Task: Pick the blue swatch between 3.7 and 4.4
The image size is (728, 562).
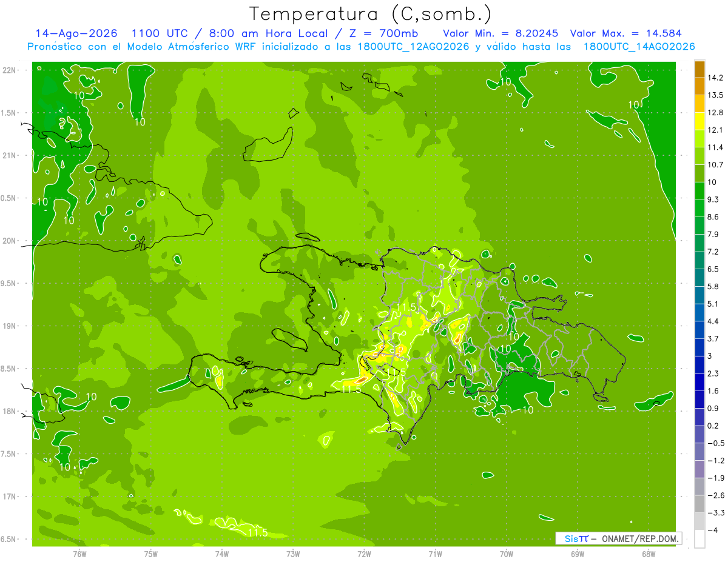Action: (x=699, y=330)
